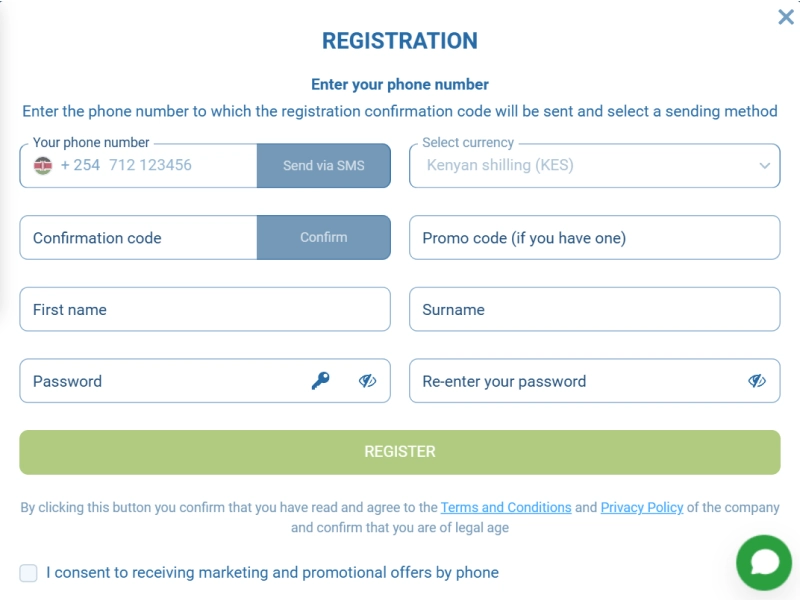Click the Re-enter your password field
800x600 pixels.
pos(580,381)
